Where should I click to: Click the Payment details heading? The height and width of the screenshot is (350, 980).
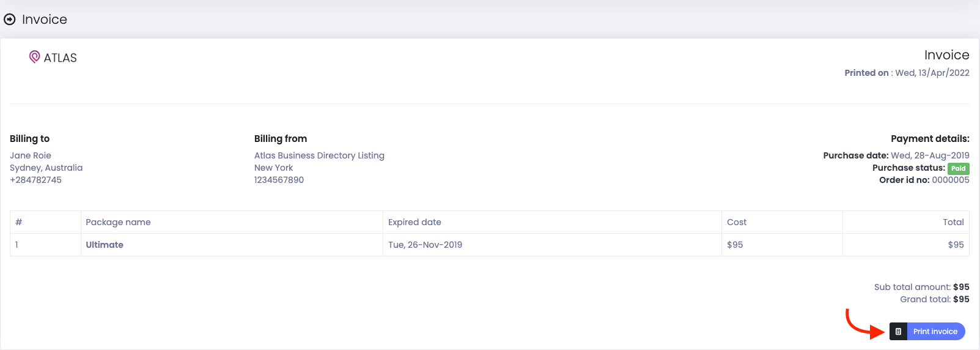click(x=930, y=139)
